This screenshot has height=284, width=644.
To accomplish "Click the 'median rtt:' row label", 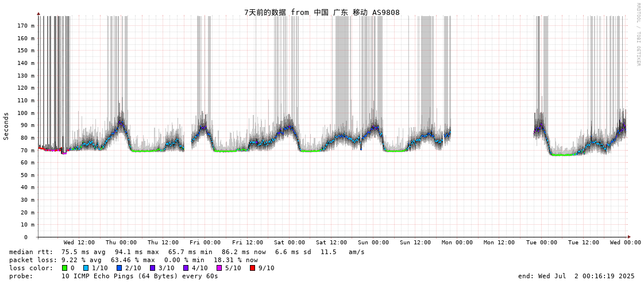I will pyautogui.click(x=31, y=252).
